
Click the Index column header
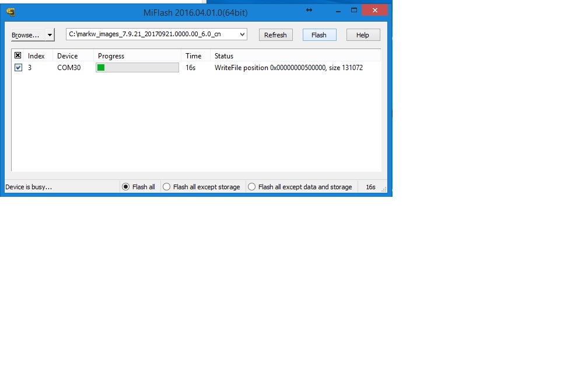point(36,56)
